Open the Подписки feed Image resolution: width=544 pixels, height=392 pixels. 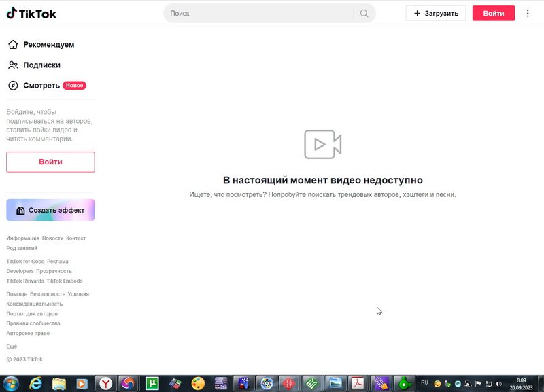click(41, 65)
